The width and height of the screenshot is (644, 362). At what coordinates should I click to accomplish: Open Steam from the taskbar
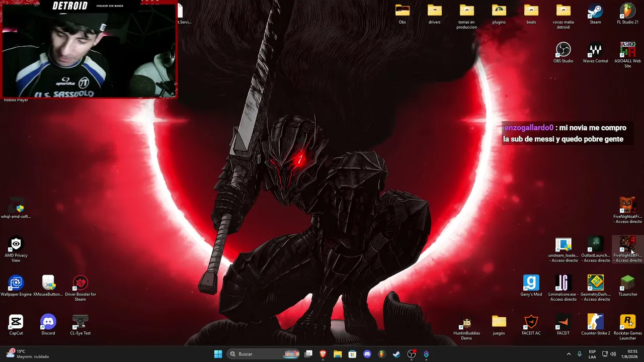[x=396, y=354]
